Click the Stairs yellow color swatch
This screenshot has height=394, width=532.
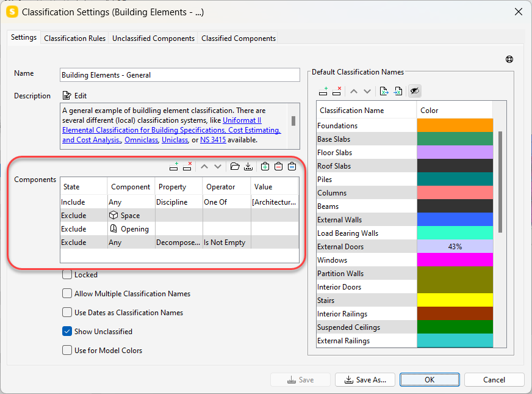tap(455, 301)
